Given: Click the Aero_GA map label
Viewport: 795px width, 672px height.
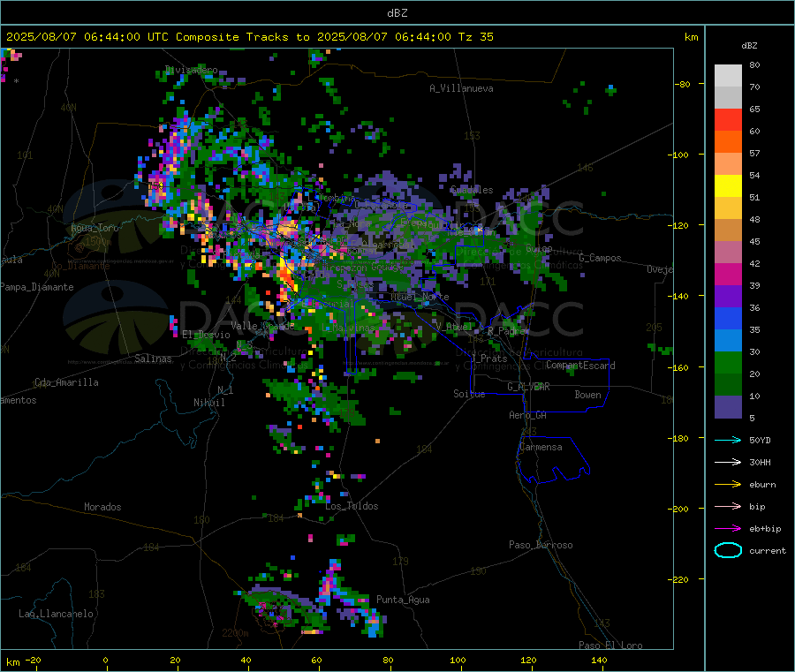Looking at the screenshot, I should click(x=528, y=415).
